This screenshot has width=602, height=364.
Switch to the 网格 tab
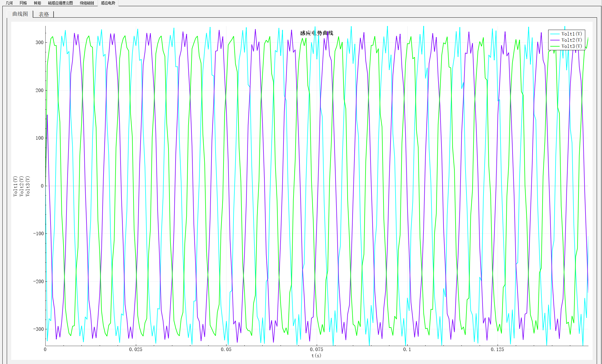(23, 3)
